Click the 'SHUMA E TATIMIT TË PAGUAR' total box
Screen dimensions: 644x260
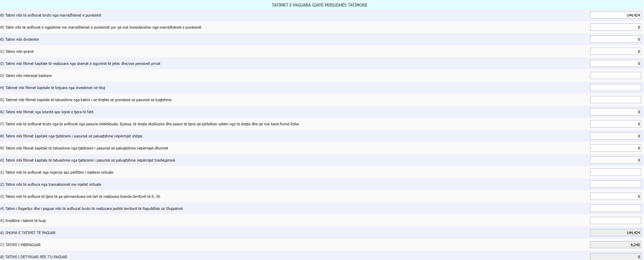coord(615,233)
